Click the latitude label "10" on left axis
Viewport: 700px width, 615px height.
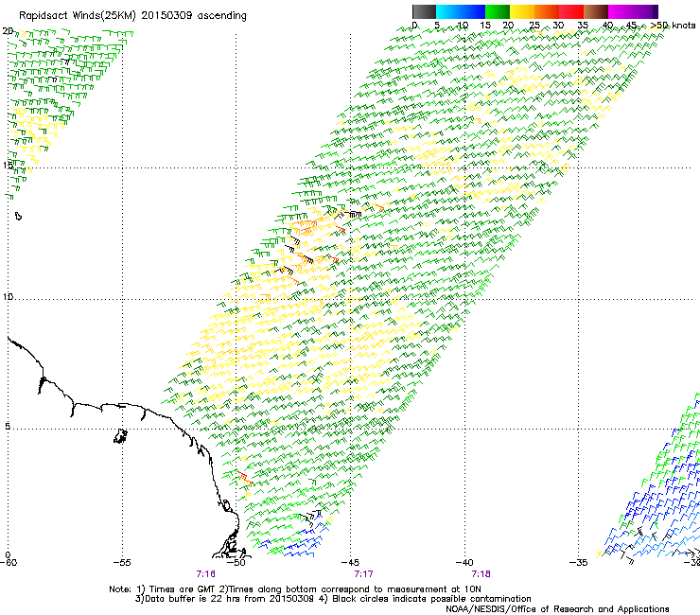[8, 297]
